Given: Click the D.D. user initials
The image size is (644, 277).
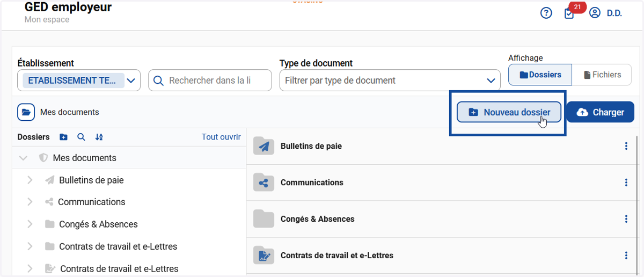Looking at the screenshot, I should (614, 13).
